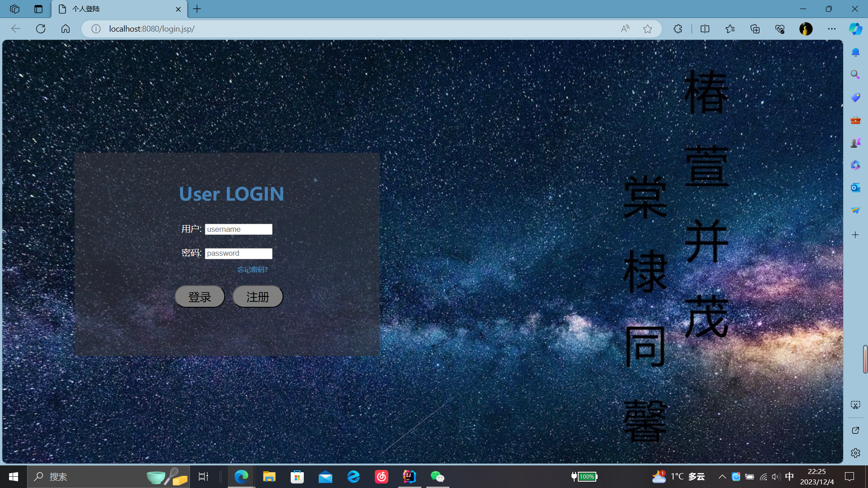Click the username input field
The height and width of the screenshot is (488, 868).
pyautogui.click(x=238, y=229)
